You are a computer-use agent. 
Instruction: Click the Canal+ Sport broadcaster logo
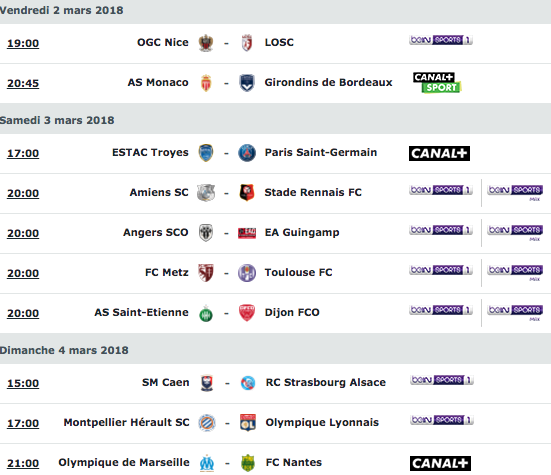tap(437, 83)
